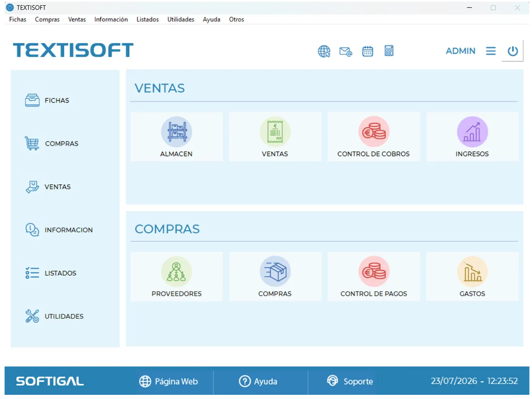Image resolution: width=532 pixels, height=399 pixels.
Task: Open the Ayuda menu in menu bar
Action: pos(212,20)
